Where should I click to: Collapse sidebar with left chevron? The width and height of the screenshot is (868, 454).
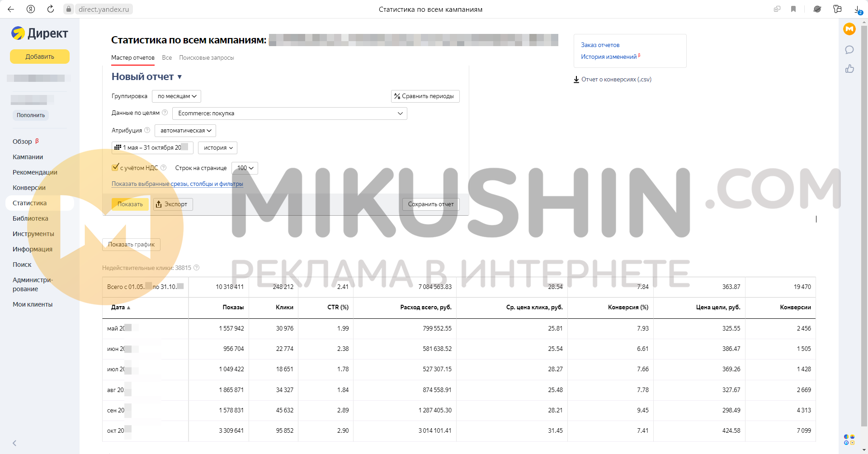pyautogui.click(x=14, y=443)
